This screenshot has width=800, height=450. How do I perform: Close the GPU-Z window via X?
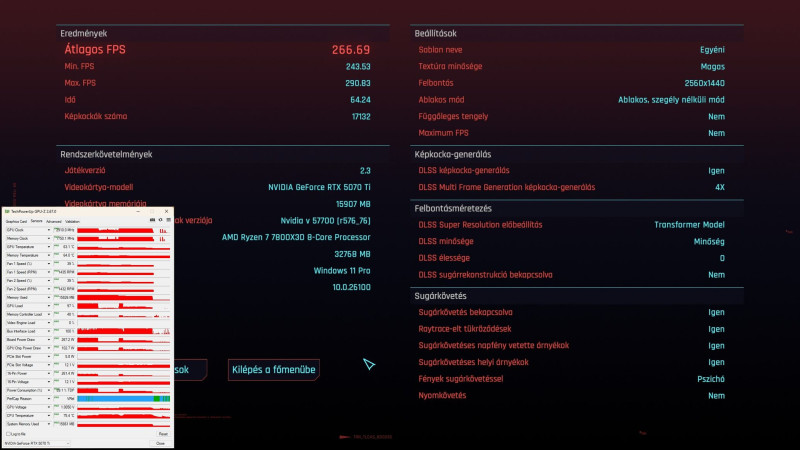166,211
